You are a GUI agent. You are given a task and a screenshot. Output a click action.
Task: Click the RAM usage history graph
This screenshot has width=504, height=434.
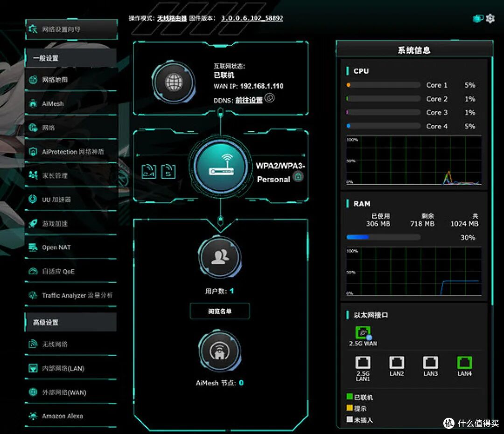pos(413,271)
